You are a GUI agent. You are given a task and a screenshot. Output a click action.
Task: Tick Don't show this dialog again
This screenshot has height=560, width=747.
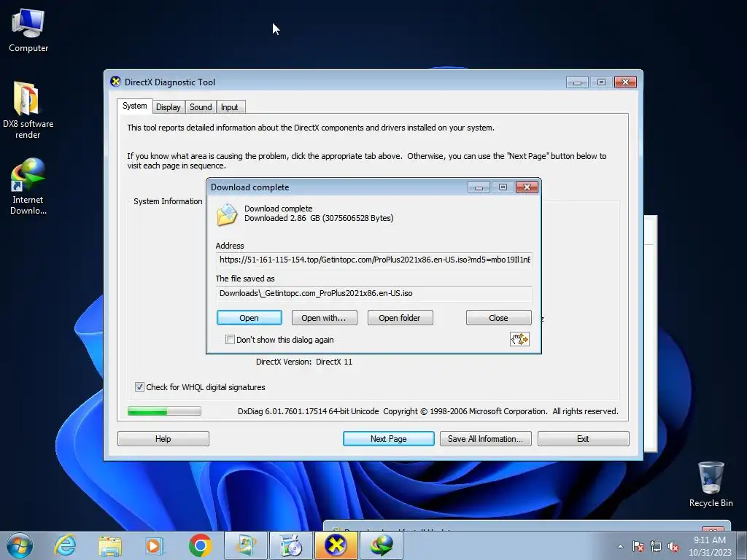230,340
